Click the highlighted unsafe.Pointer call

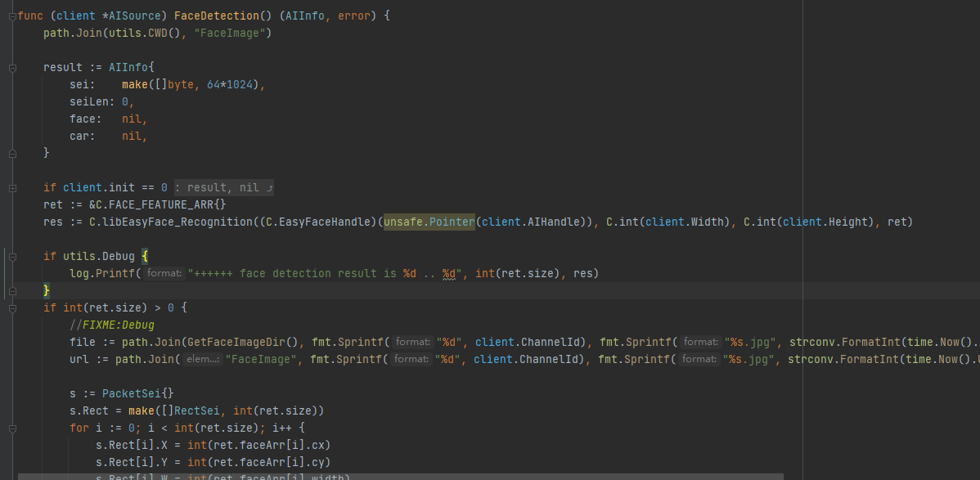(x=429, y=222)
